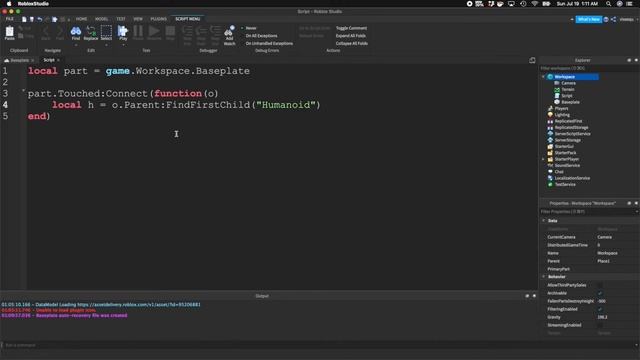Toggle the Archivable checkbox

tap(600, 293)
